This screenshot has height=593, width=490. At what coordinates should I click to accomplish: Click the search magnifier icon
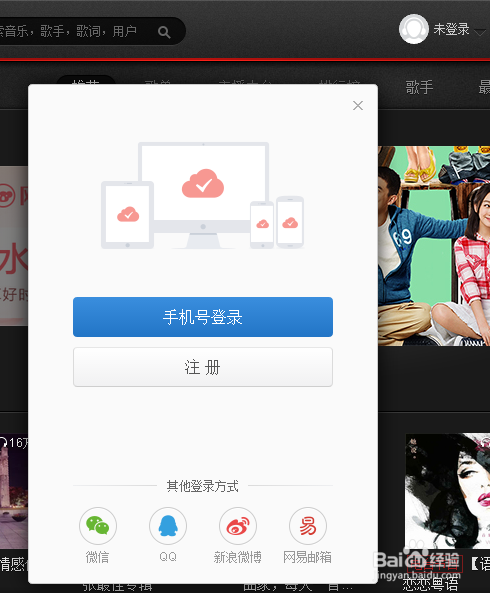[164, 33]
